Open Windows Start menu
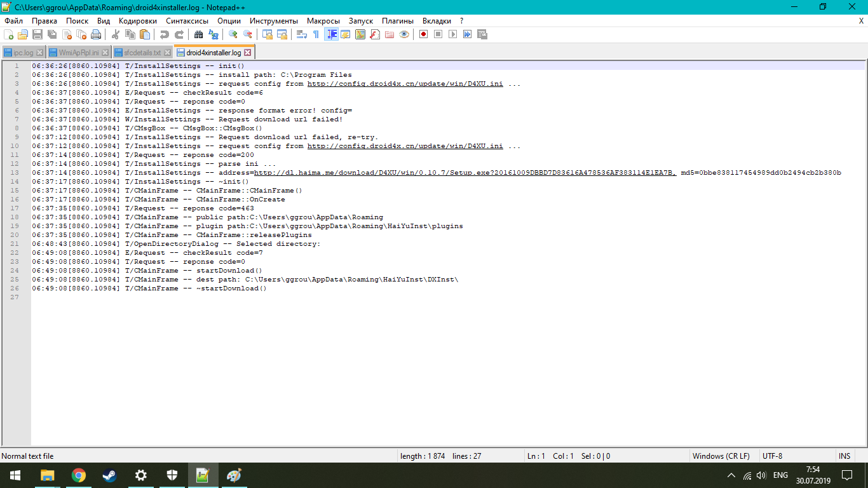This screenshot has height=488, width=868. pyautogui.click(x=15, y=475)
